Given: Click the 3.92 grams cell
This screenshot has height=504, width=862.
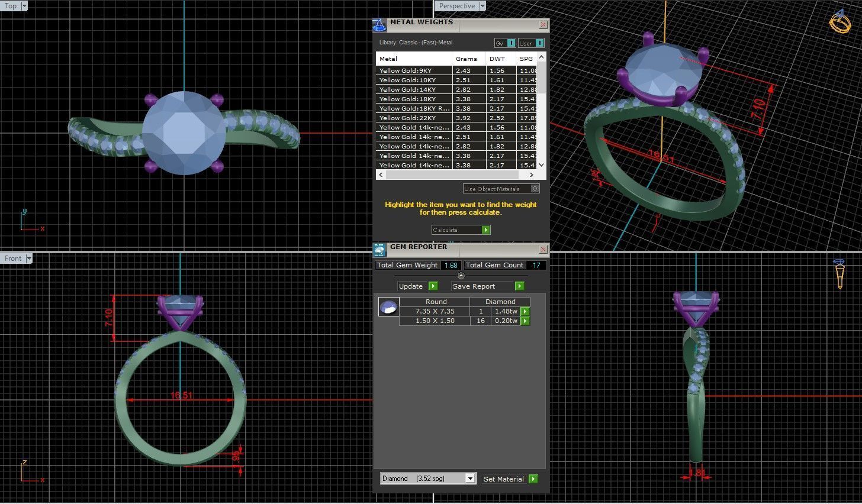Looking at the screenshot, I should [469, 118].
